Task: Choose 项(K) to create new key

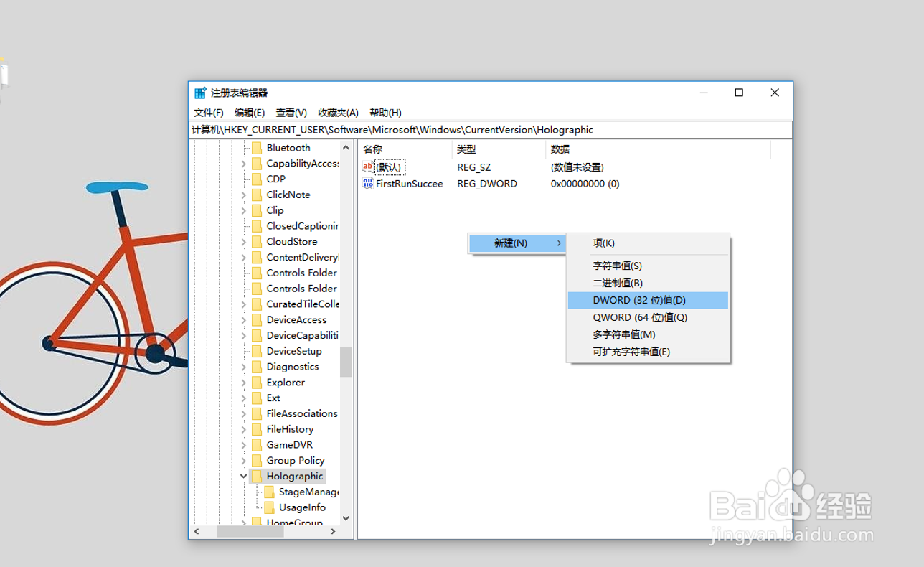Action: click(x=648, y=243)
